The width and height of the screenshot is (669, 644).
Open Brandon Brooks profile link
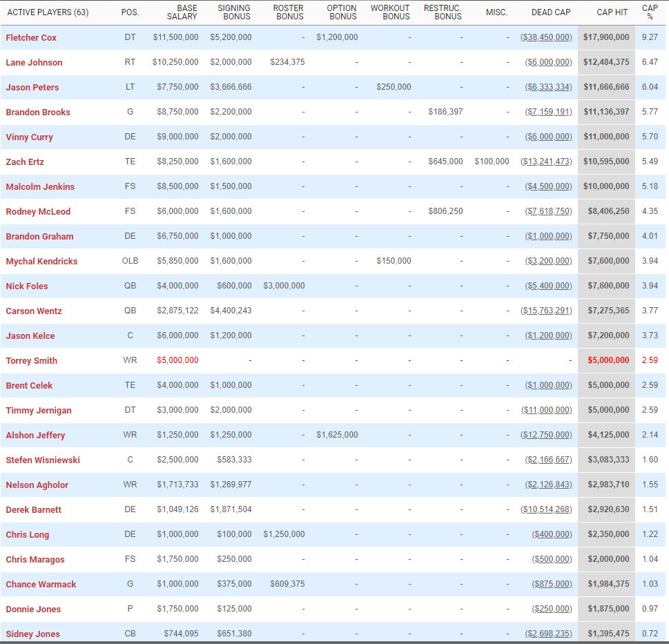[38, 113]
